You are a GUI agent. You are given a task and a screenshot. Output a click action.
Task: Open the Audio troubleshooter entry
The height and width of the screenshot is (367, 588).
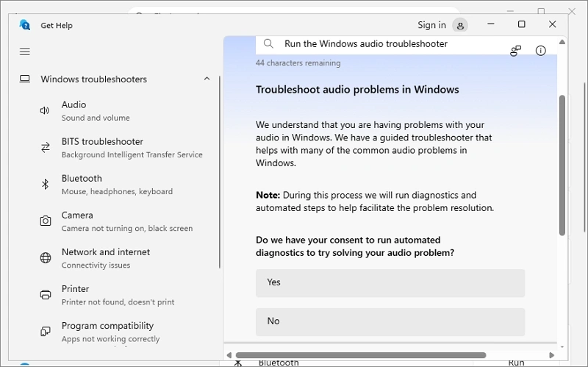122,111
